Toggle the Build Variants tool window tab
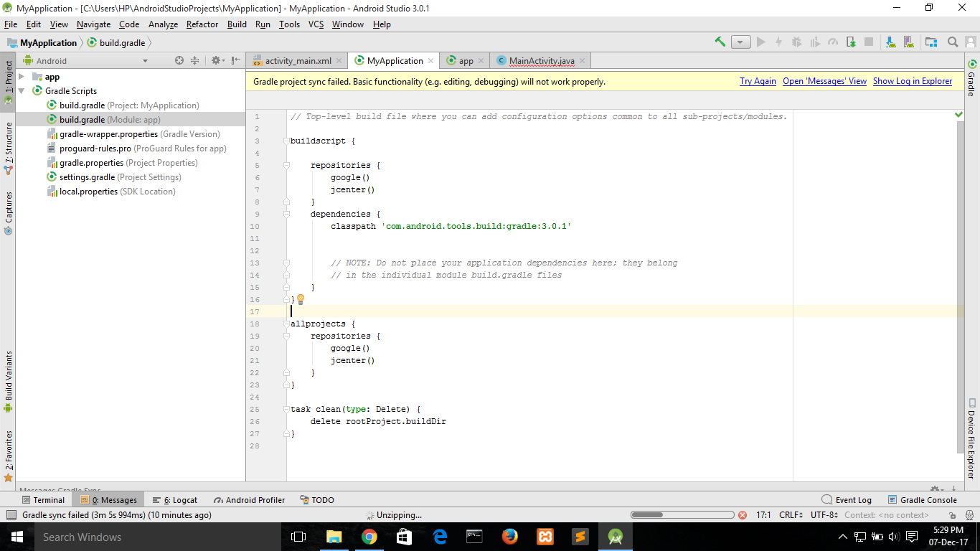 8,381
